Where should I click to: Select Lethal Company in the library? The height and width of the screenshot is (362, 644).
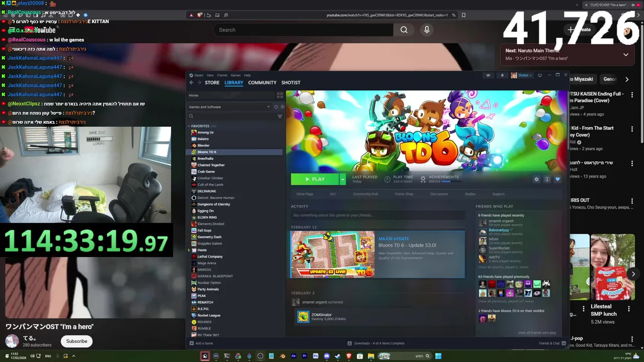coord(210,256)
